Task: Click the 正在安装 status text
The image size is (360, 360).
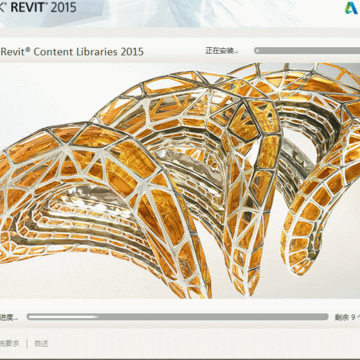Action: pos(222,51)
